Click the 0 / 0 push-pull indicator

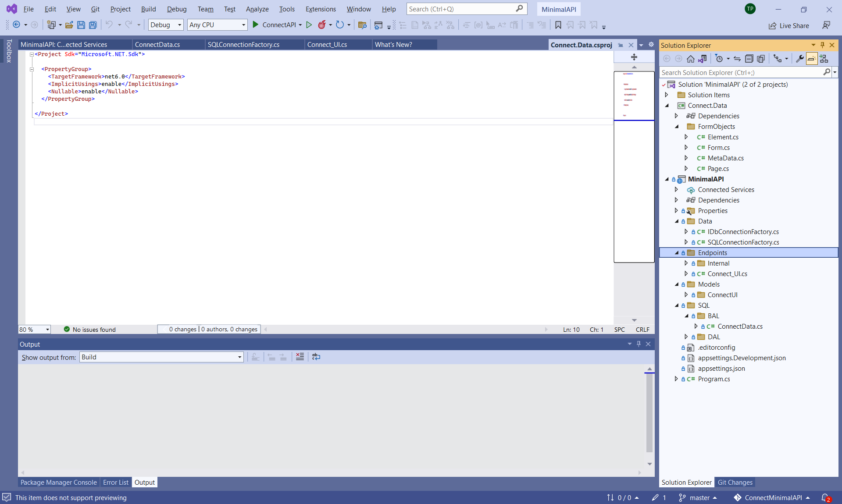point(623,498)
